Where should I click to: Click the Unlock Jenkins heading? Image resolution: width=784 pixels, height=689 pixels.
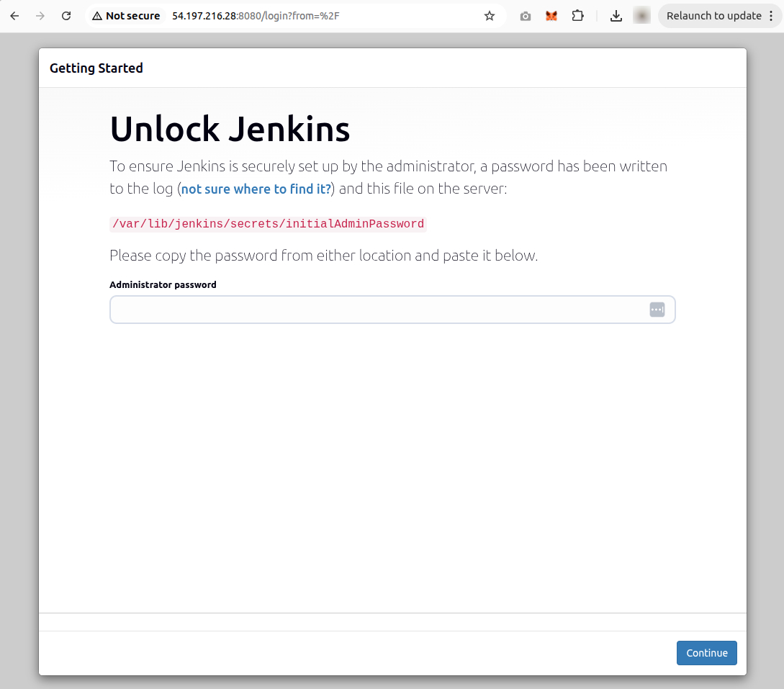point(230,129)
